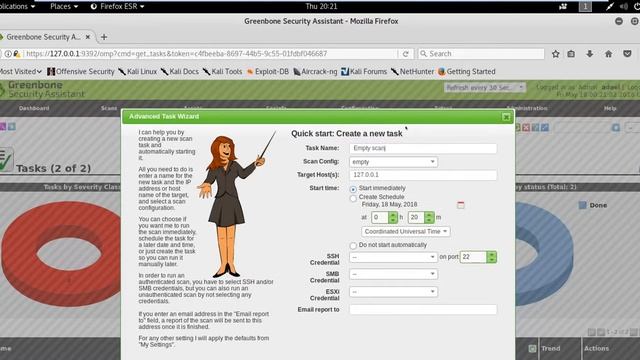Image resolution: width=640 pixels, height=360 pixels.
Task: Open the Administration menu
Action: click(527, 108)
